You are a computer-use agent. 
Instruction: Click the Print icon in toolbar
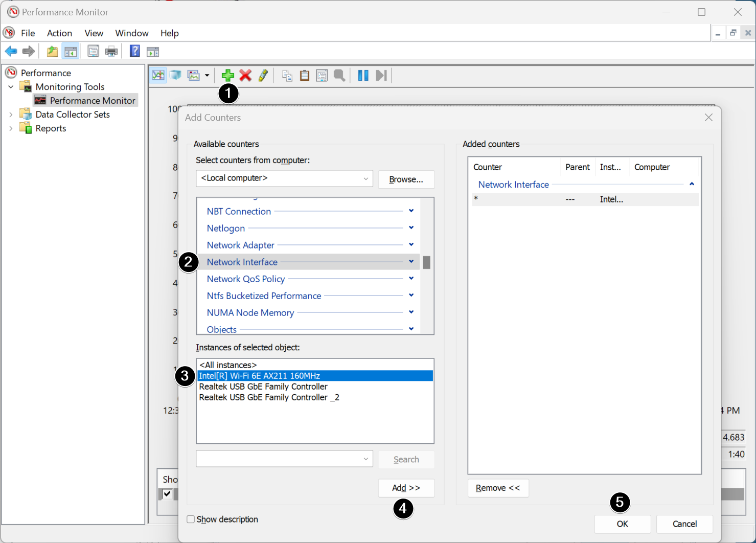pyautogui.click(x=111, y=51)
